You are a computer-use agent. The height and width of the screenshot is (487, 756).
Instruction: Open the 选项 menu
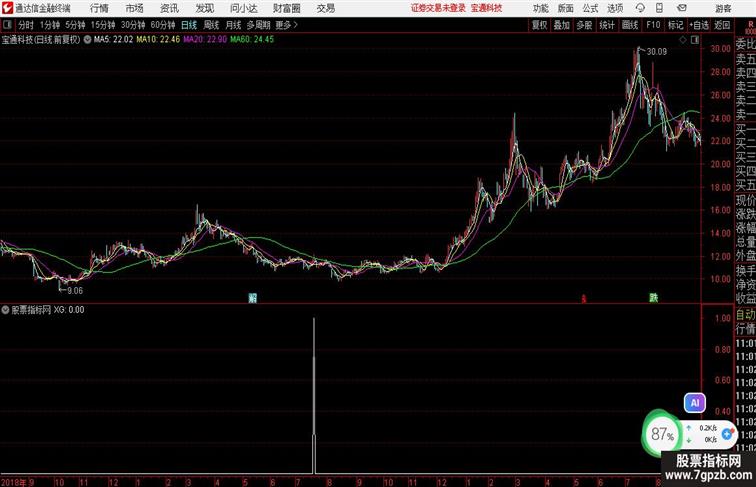point(615,9)
